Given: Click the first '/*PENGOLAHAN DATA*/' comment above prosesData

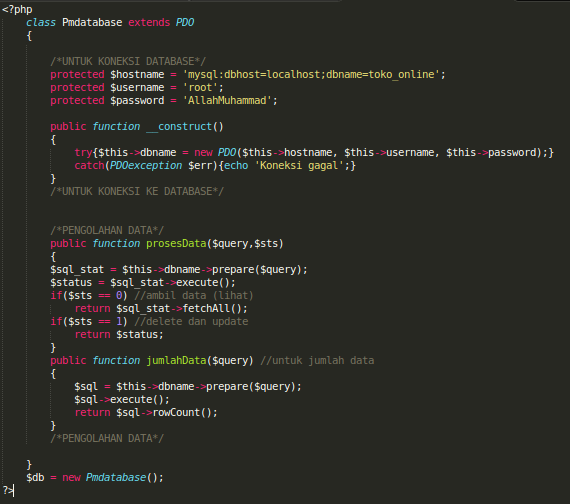Looking at the screenshot, I should pyautogui.click(x=107, y=231).
